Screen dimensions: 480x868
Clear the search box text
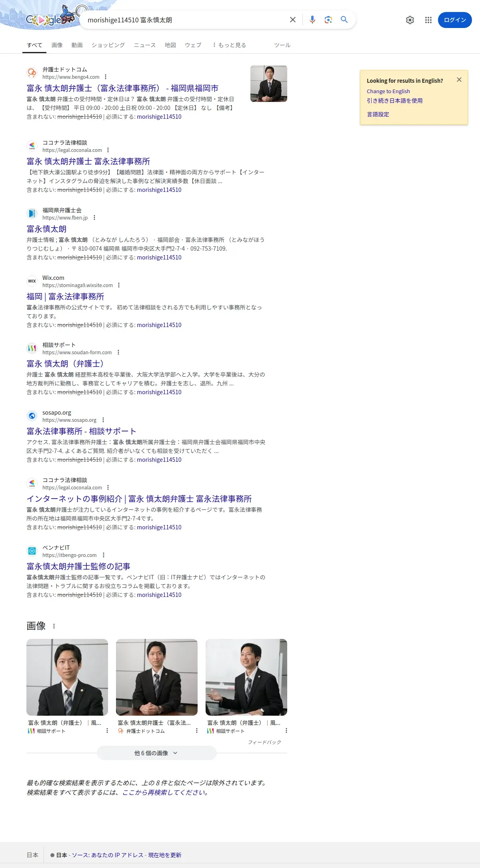click(x=293, y=20)
